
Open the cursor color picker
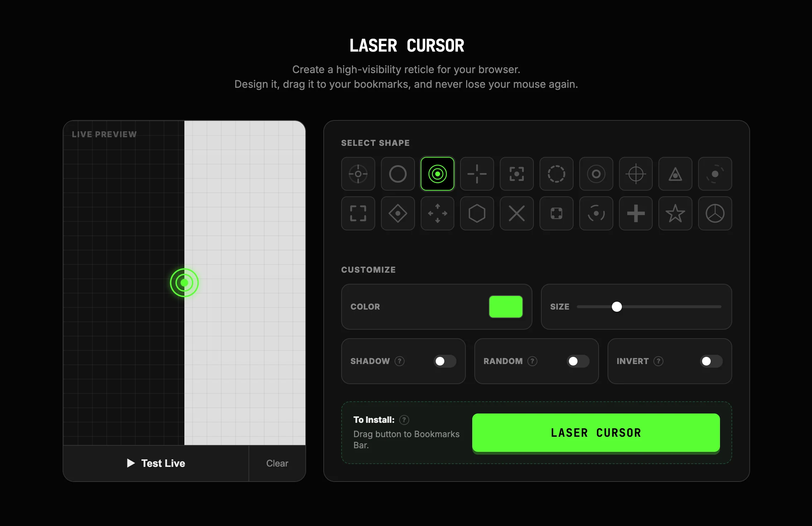click(506, 307)
